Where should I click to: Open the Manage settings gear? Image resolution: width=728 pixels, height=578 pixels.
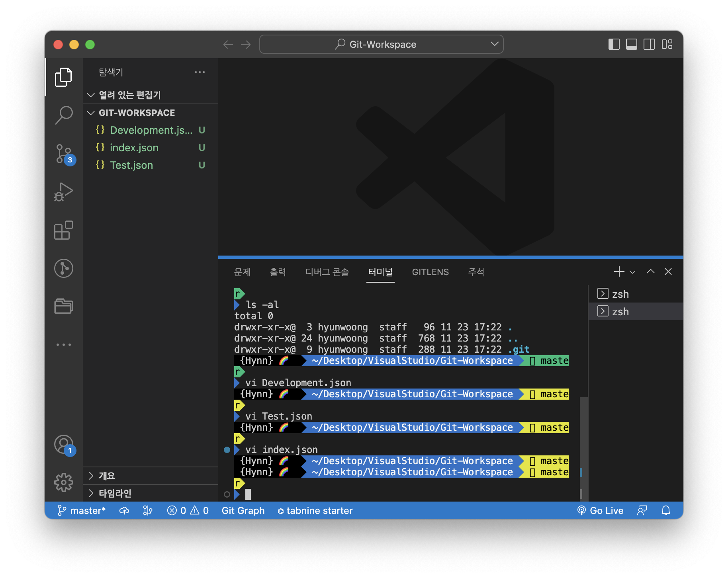[x=63, y=482]
